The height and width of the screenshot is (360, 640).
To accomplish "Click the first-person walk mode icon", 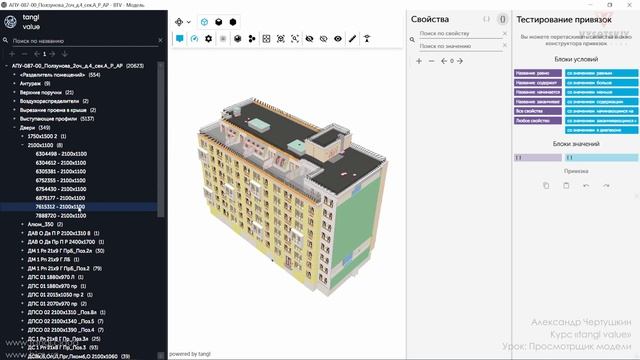I will (x=367, y=39).
